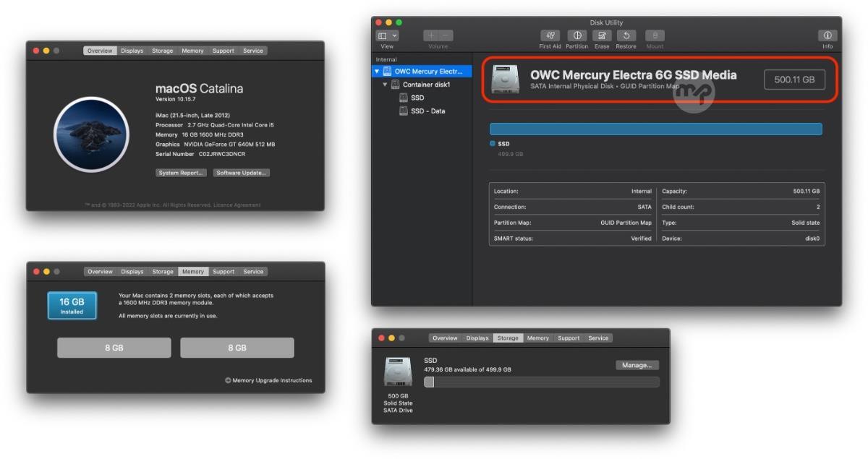The image size is (868, 459).
Task: Go to Support tab in the window with Manage button
Action: click(x=569, y=338)
